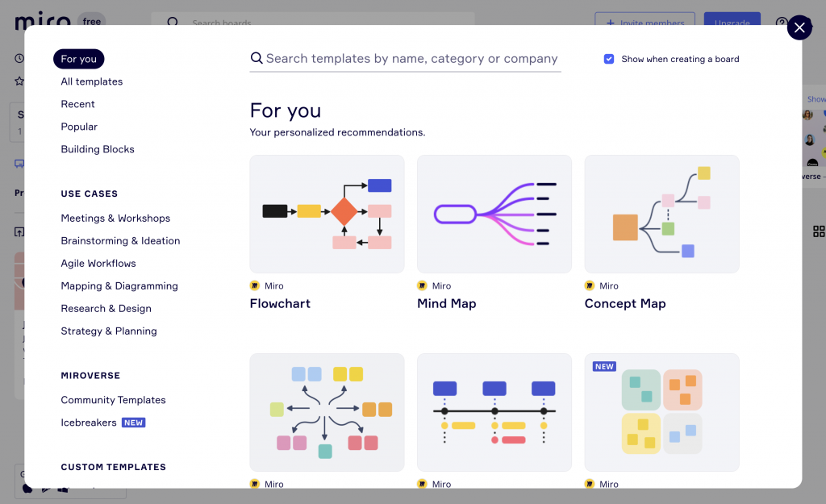Click the upload board icon in dashboard sidebar
Viewport: 826px width, 504px height.
(19, 231)
